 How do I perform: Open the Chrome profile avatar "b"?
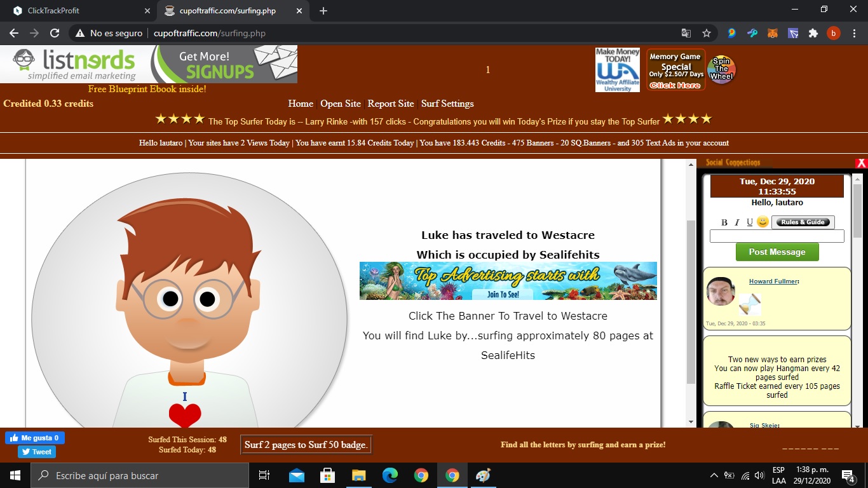pos(833,33)
